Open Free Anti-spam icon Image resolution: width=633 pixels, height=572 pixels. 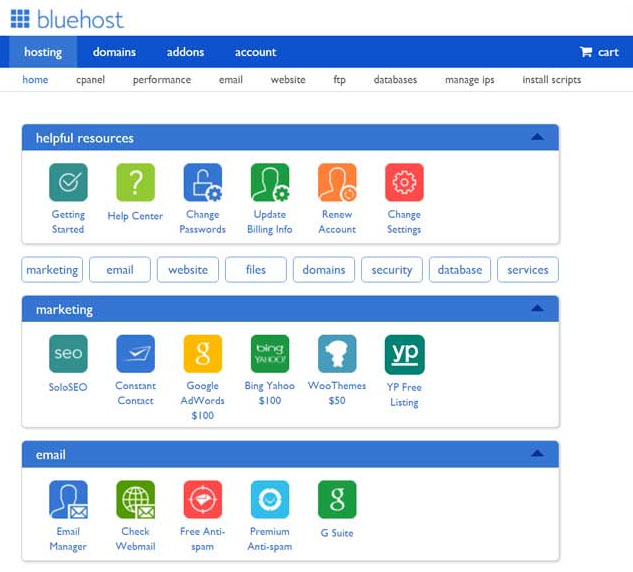203,499
